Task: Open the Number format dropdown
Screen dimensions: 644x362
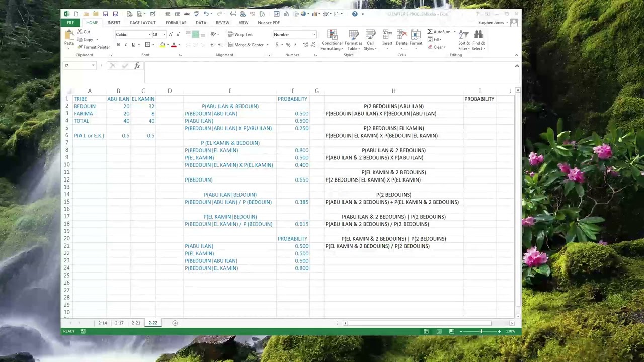Action: point(314,34)
